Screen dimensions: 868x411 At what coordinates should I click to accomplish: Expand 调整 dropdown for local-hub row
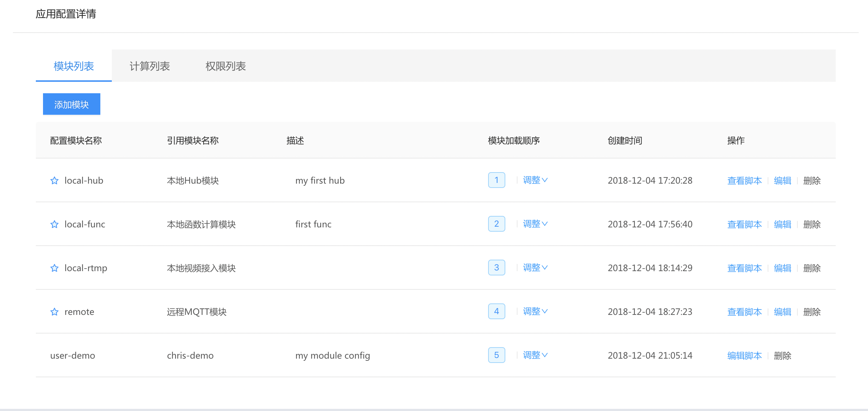coord(535,180)
